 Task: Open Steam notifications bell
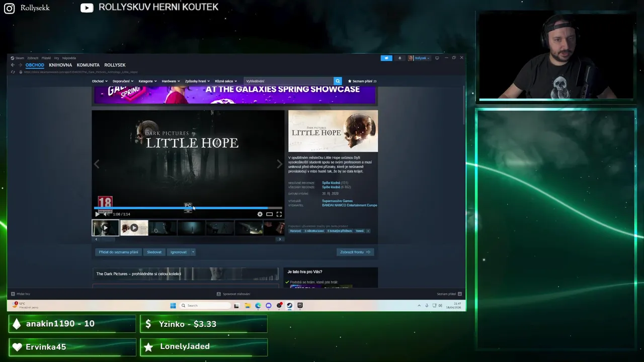(x=400, y=58)
